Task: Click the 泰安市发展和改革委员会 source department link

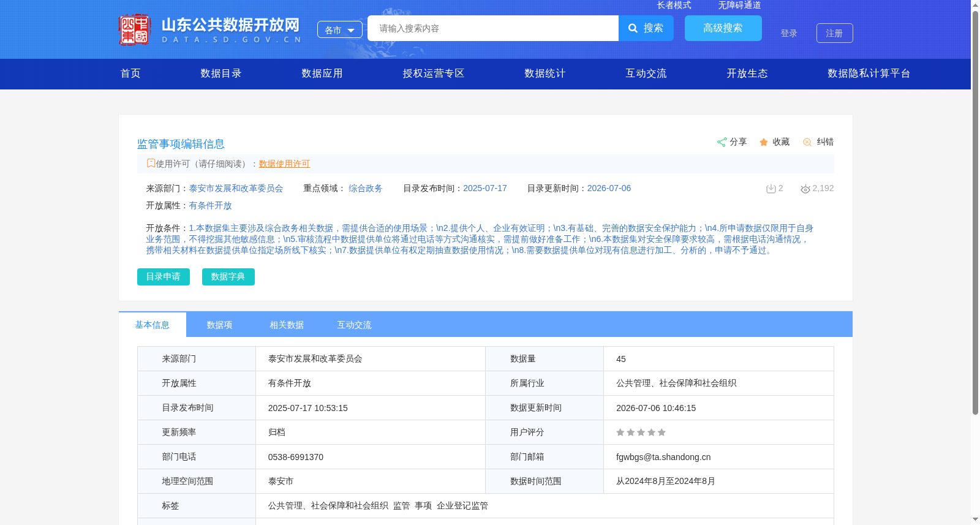Action: point(236,189)
